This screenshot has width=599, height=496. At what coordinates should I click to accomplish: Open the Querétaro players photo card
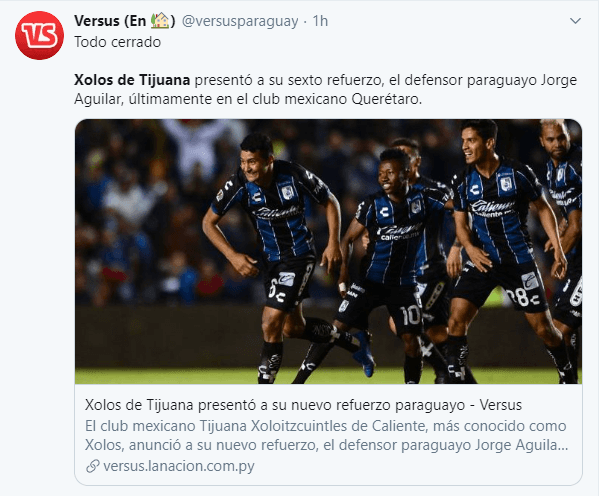coord(328,251)
